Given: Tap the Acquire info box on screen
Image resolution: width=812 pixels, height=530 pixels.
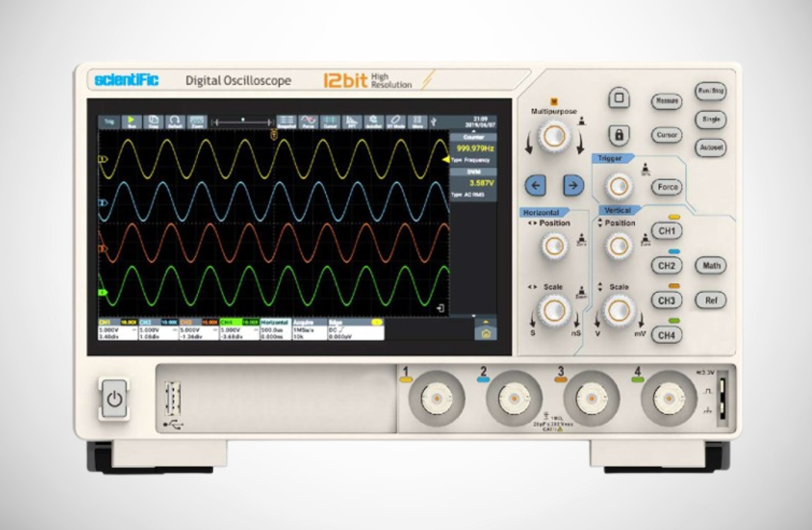Looking at the screenshot, I should 309,329.
